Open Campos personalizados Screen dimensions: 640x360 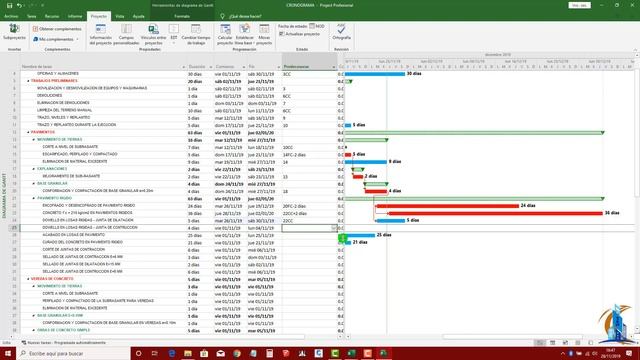pos(126,34)
